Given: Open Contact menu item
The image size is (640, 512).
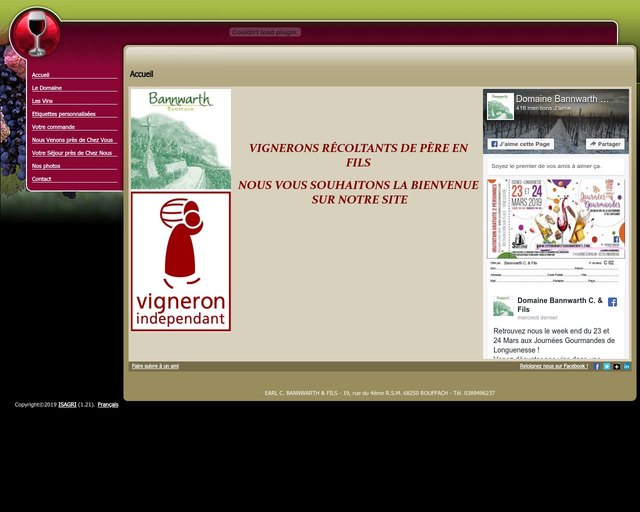Looking at the screenshot, I should tap(41, 179).
